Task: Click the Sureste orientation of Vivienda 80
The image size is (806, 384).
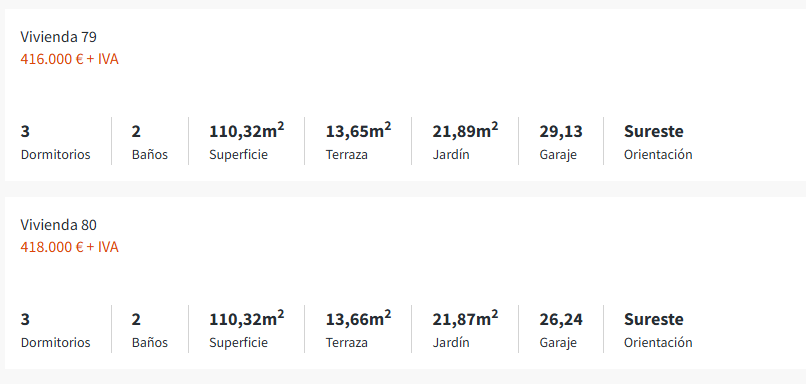Action: (x=654, y=320)
